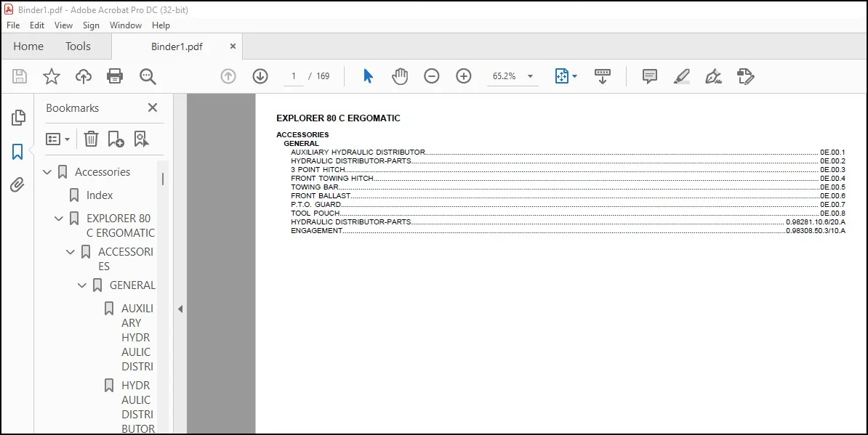Image resolution: width=868 pixels, height=435 pixels.
Task: Zoom in with plus icon
Action: 463,76
